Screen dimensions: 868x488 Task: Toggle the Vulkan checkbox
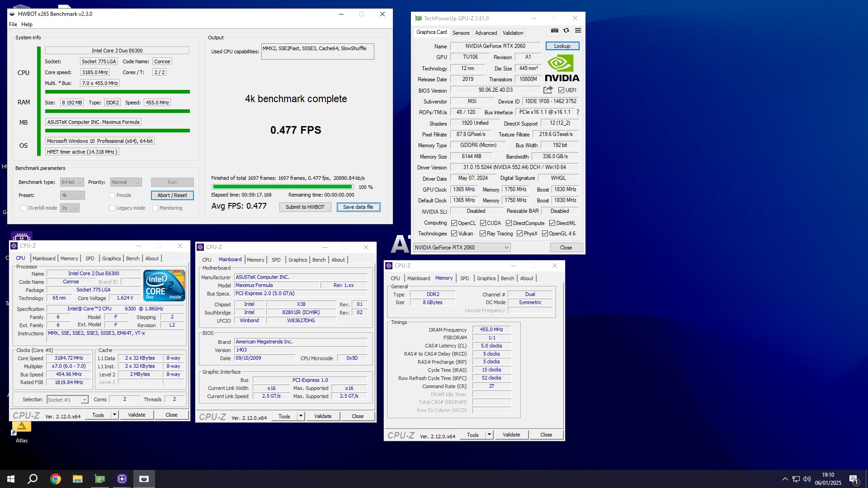click(x=454, y=234)
